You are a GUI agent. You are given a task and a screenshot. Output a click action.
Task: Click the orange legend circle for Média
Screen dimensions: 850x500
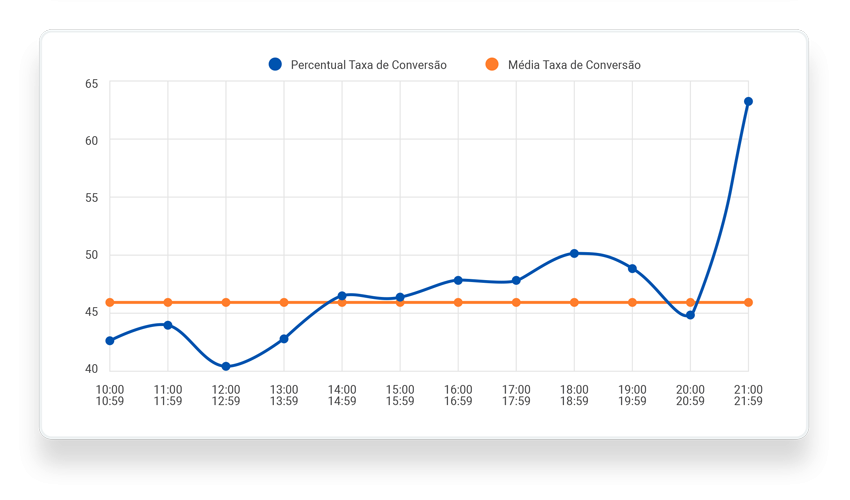point(491,65)
